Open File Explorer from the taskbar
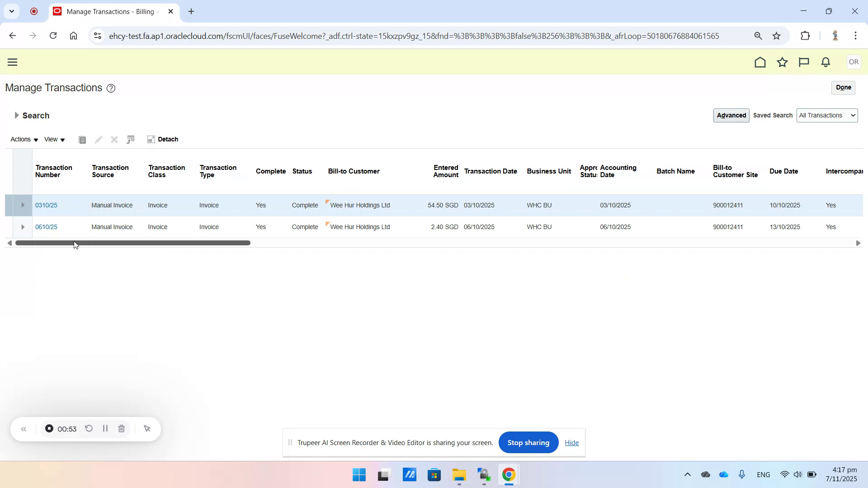Image resolution: width=868 pixels, height=488 pixels. 459,475
